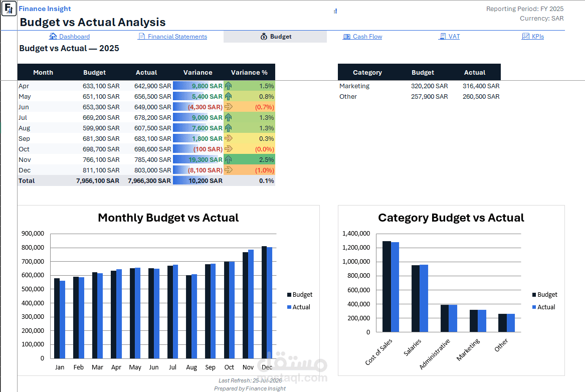Click the Cost of Sales bars in category chart
This screenshot has width=585, height=392.
(391, 286)
